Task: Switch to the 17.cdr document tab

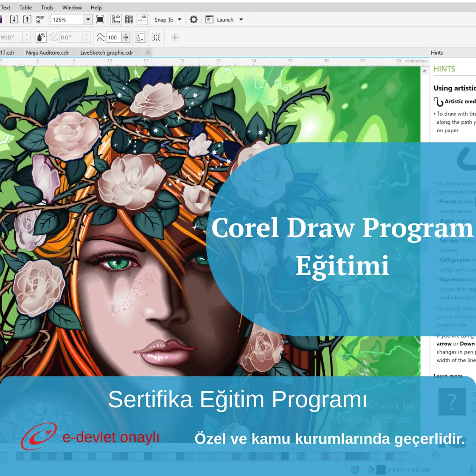Action: pyautogui.click(x=7, y=52)
